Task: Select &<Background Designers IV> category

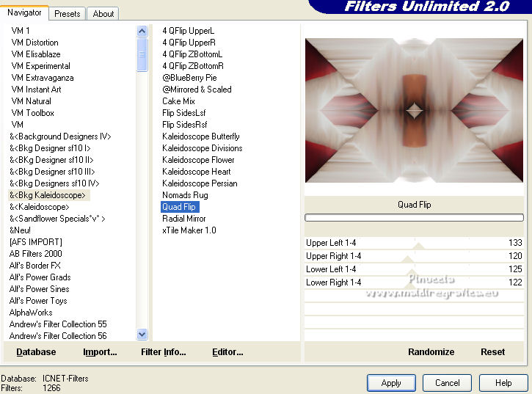Action: pos(60,136)
